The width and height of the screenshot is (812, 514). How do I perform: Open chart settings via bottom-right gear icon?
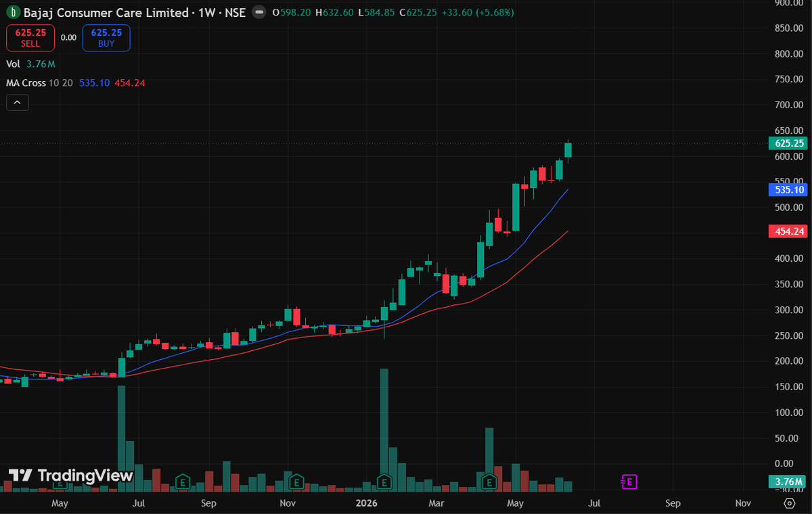(x=790, y=503)
